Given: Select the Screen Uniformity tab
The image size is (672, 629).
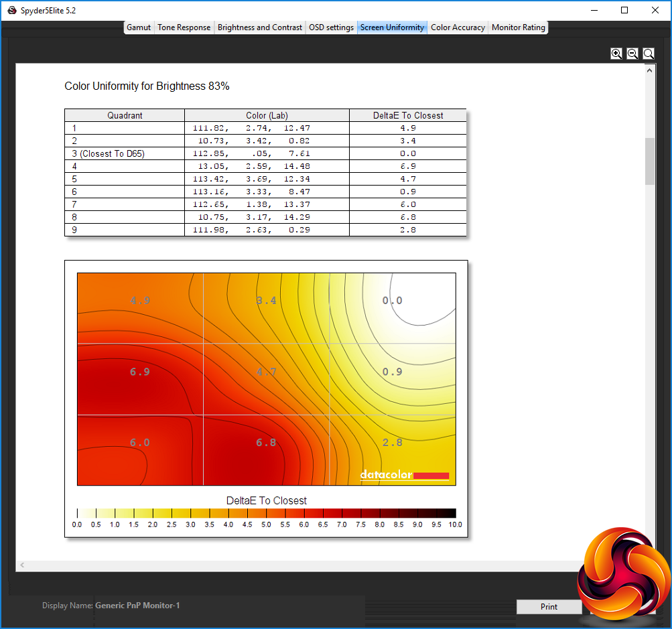Looking at the screenshot, I should (x=392, y=27).
